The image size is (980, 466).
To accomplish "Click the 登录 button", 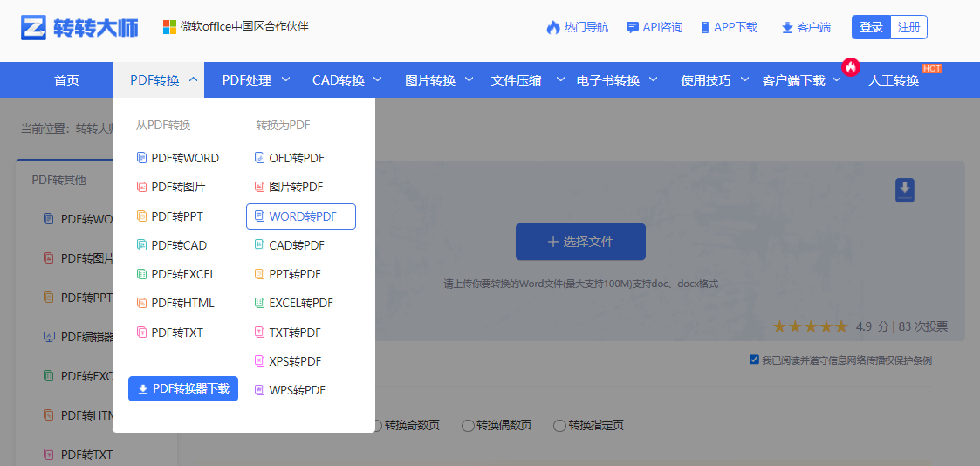I will (x=871, y=27).
